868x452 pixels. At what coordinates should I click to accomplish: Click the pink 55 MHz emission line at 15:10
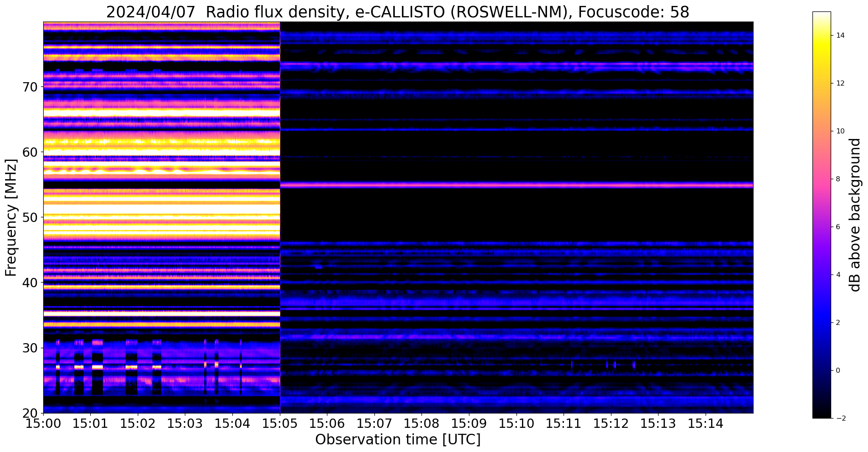coord(516,185)
